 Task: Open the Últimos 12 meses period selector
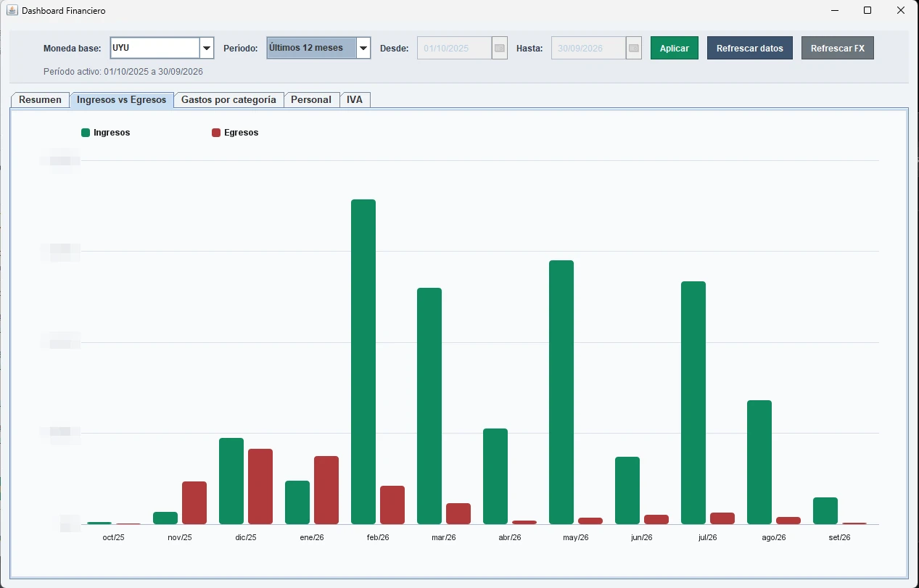[x=318, y=48]
